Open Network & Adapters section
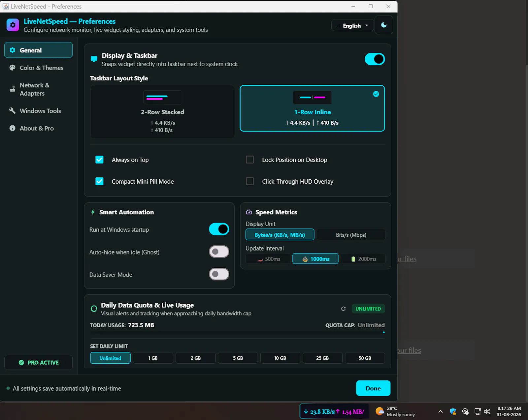 coord(39,89)
